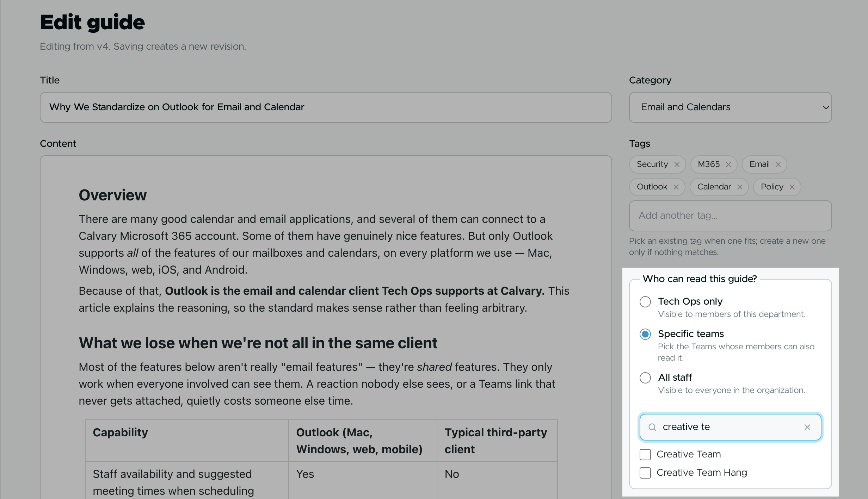Viewport: 868px width, 499px height.
Task: Click the M365 tag label
Action: (708, 164)
